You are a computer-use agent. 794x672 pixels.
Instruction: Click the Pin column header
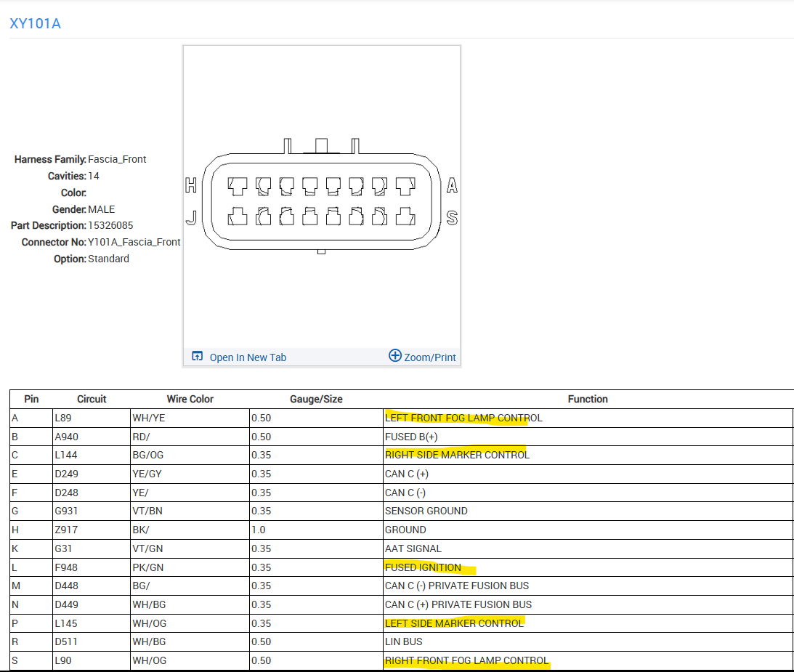pyautogui.click(x=31, y=399)
